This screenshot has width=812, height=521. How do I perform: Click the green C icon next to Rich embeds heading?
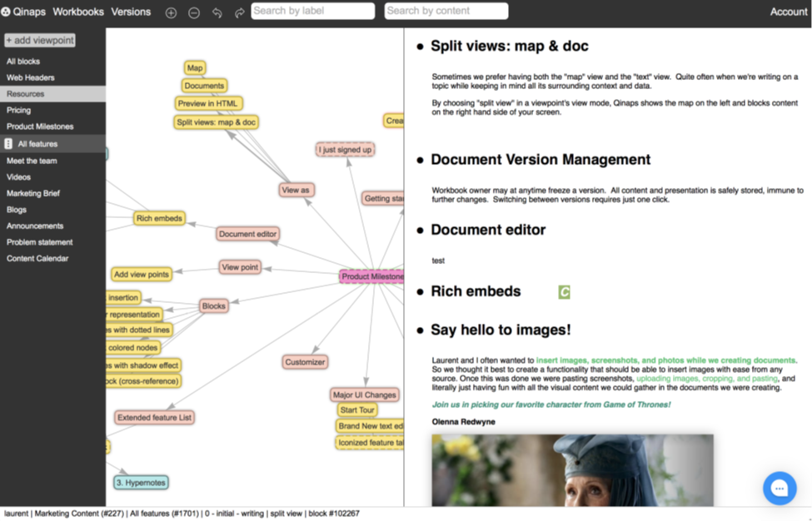click(564, 292)
